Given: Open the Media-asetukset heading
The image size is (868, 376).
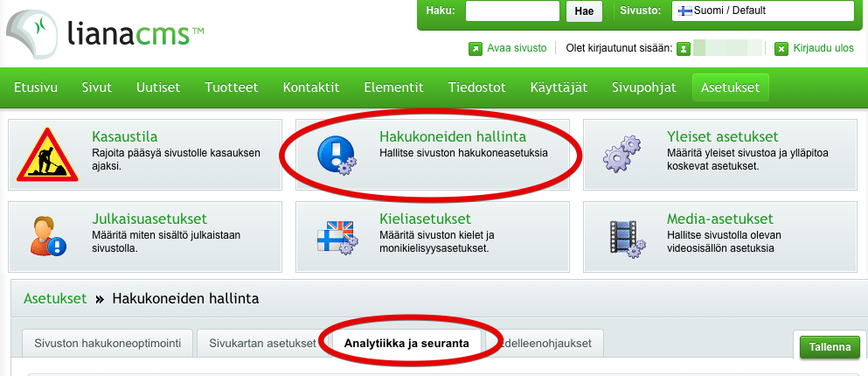Looking at the screenshot, I should point(720,219).
